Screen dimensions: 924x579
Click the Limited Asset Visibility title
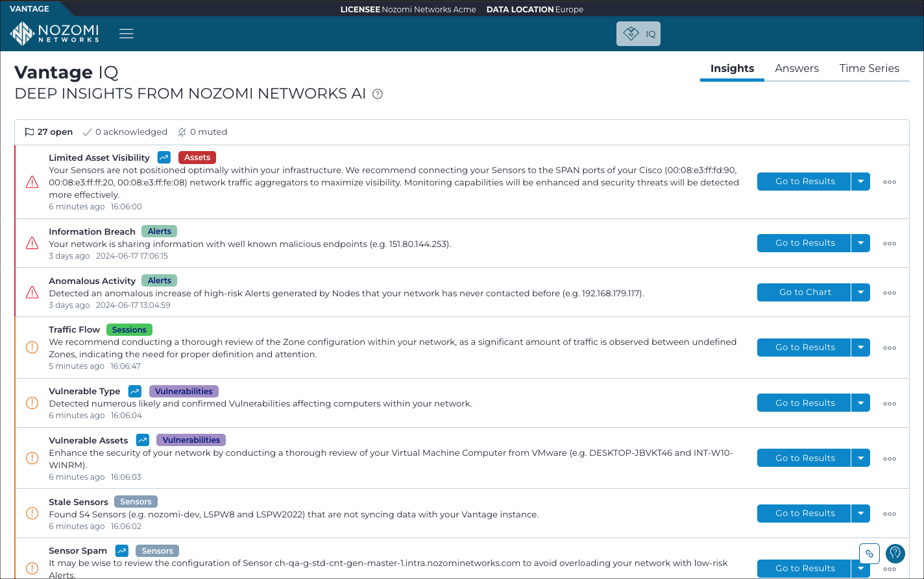[x=99, y=158]
